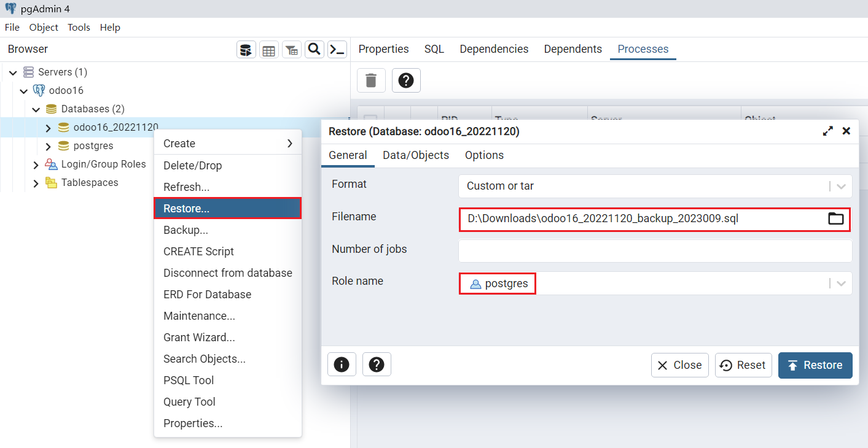Switch to the SQL tab
The image size is (868, 448).
pos(434,49)
